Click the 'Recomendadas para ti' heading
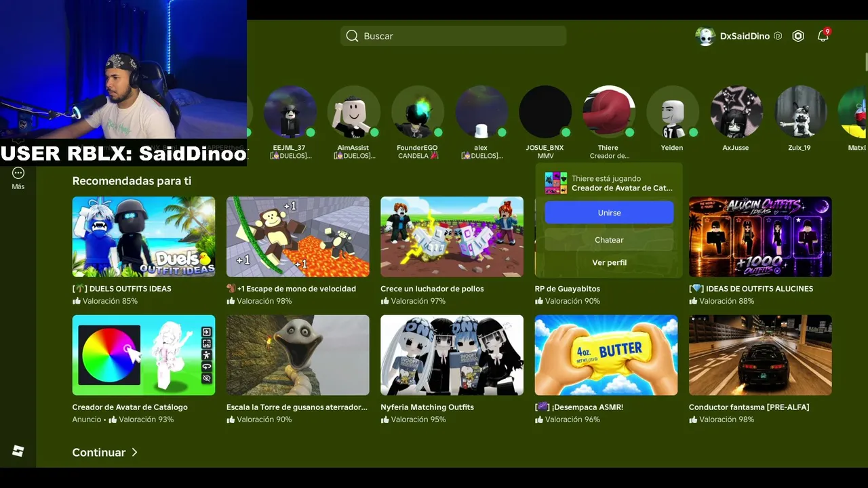Screen dimensions: 868x488 [x=132, y=181]
